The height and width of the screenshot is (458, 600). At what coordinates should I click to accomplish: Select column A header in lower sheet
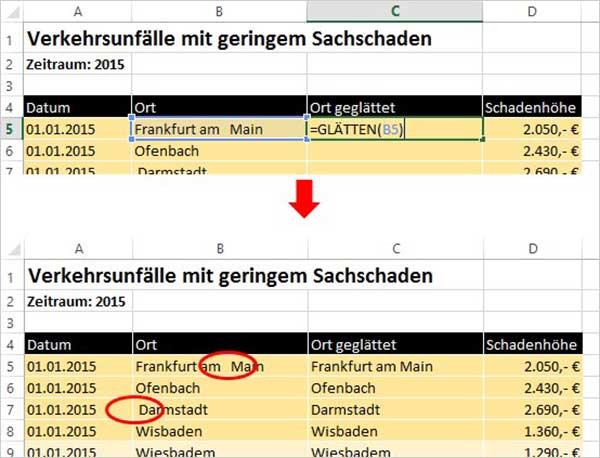(x=78, y=249)
